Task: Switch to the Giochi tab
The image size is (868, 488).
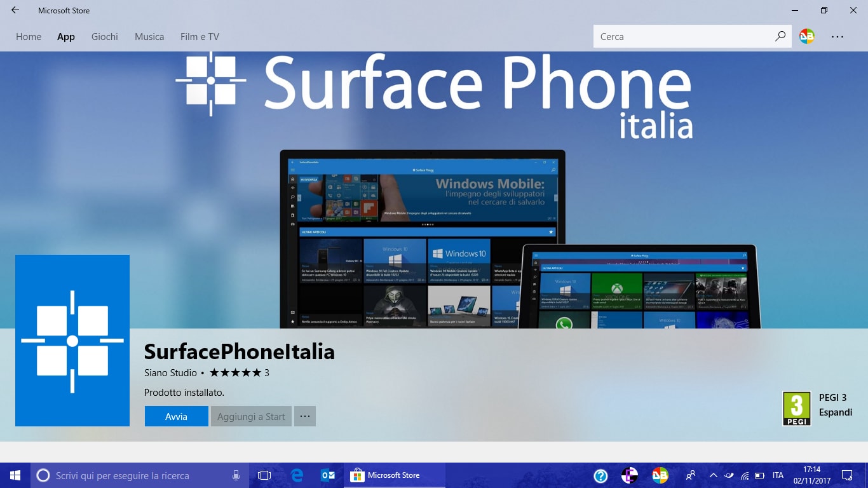Action: 104,36
